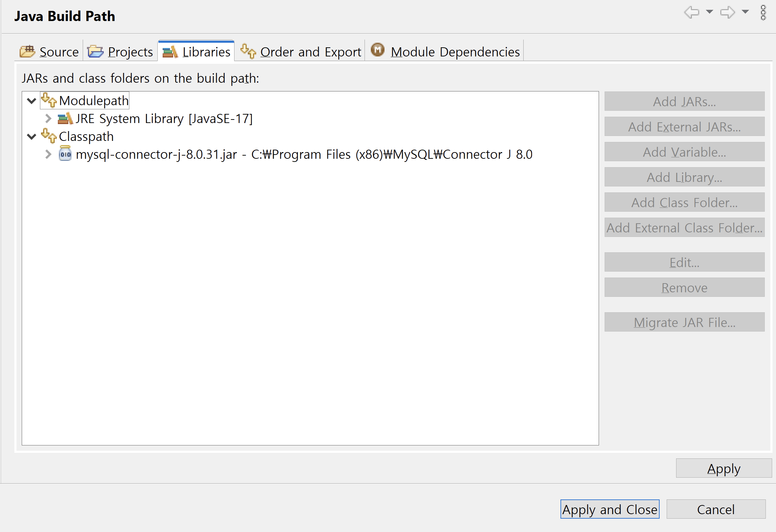Expand the mysql-connector jar entry

pos(48,154)
